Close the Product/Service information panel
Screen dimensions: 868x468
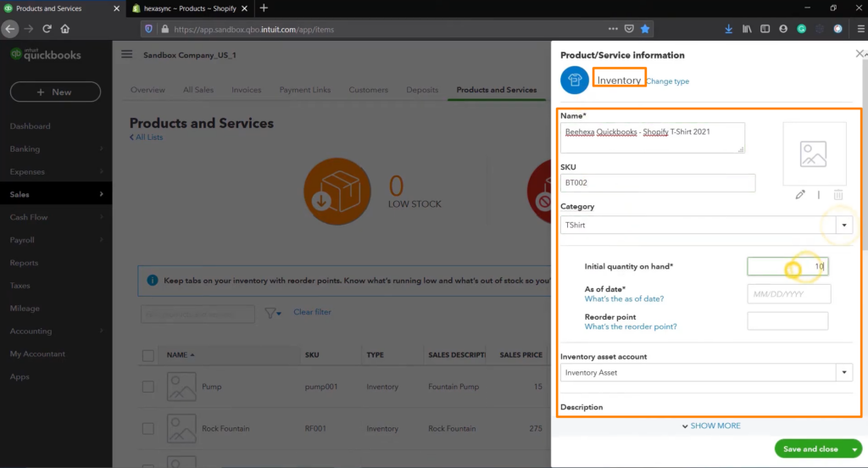click(x=860, y=53)
